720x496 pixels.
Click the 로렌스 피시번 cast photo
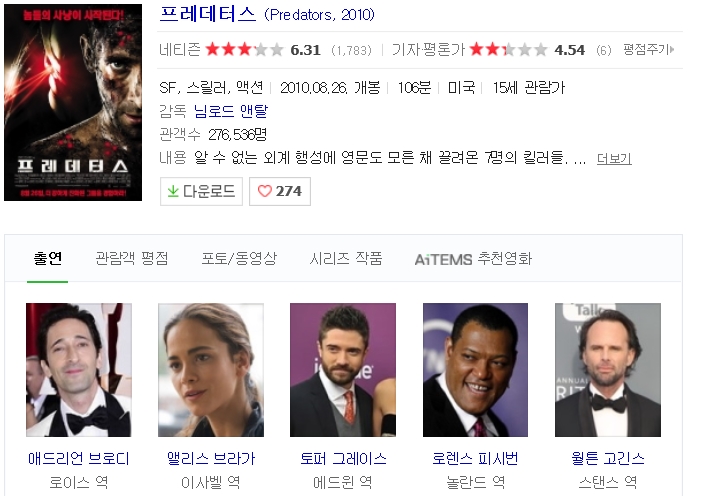[x=475, y=370]
